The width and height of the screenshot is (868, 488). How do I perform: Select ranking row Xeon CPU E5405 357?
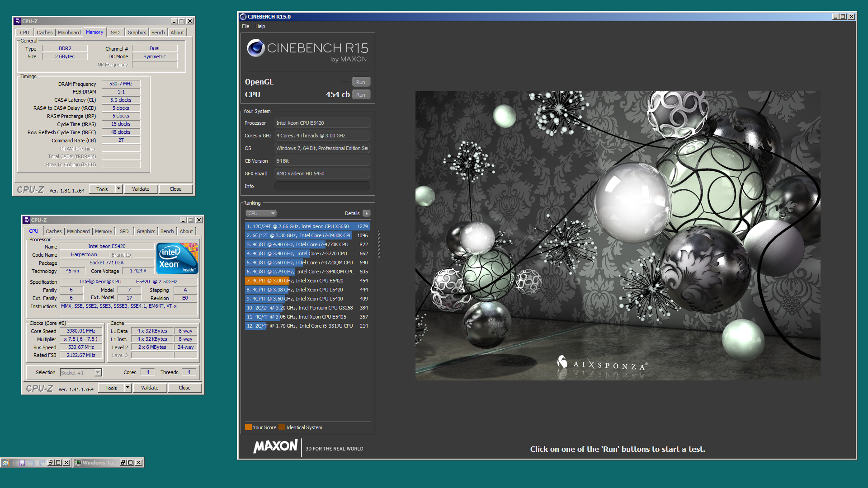point(307,317)
